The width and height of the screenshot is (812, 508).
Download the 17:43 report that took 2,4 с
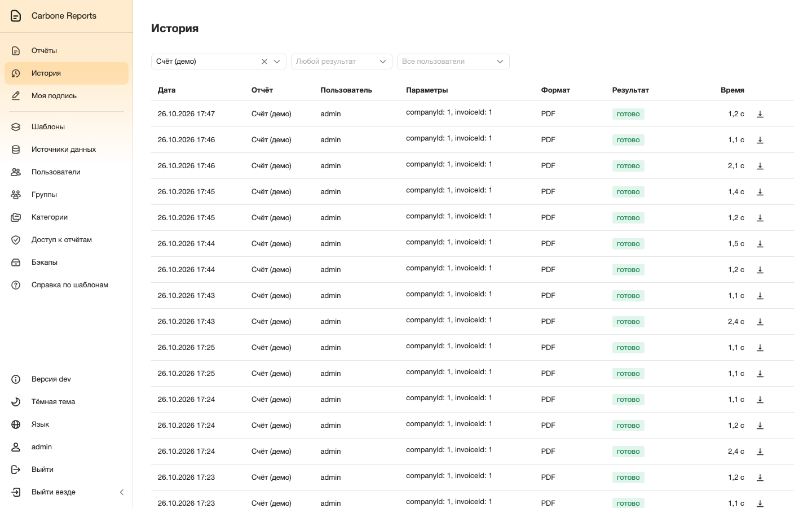coord(760,322)
